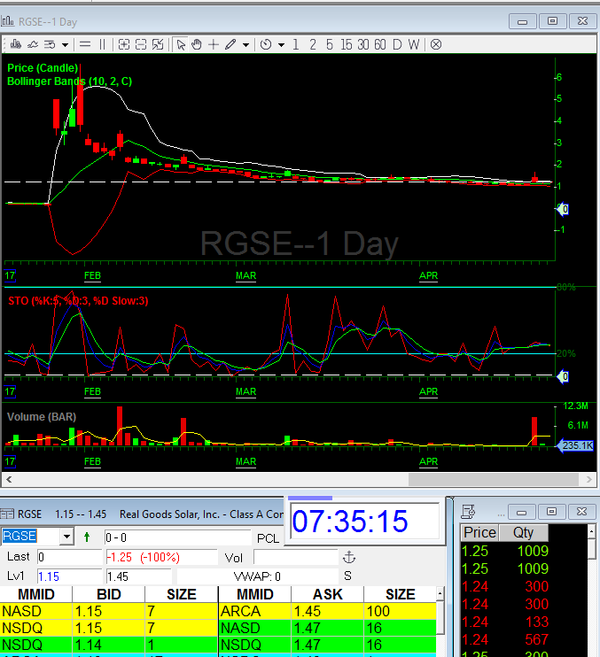Select the pencil draw tool
600x657 pixels.
pos(230,44)
